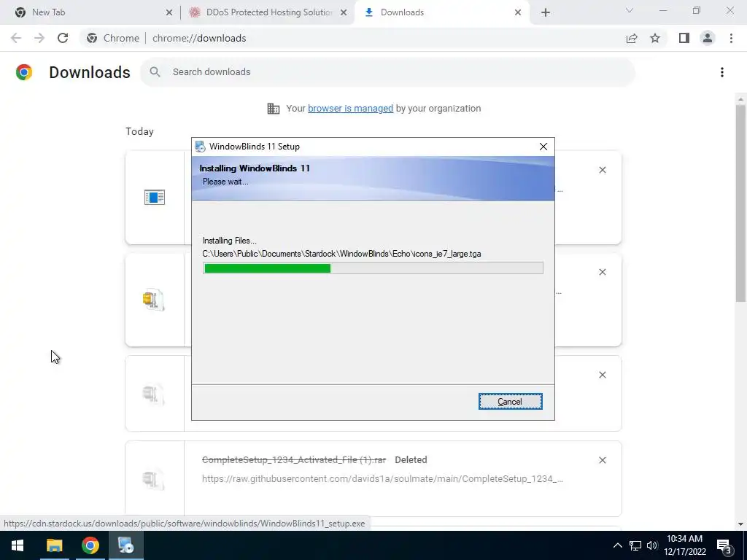Click the Cancel button in WindowBlinds Setup
747x560 pixels.
coord(510,402)
